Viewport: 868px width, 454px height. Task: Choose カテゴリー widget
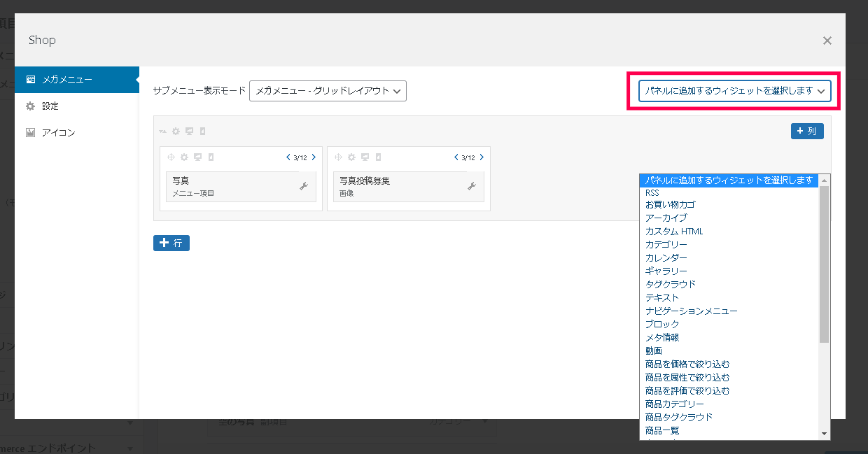click(x=729, y=245)
